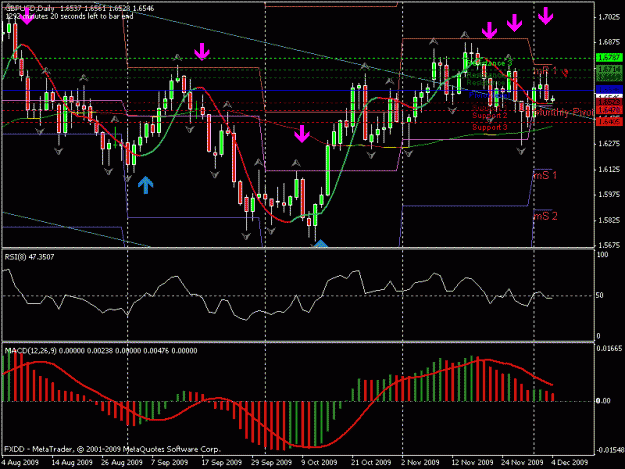Click the 4 Aug 2009 date label
This screenshot has width=625, height=469.
point(20,462)
